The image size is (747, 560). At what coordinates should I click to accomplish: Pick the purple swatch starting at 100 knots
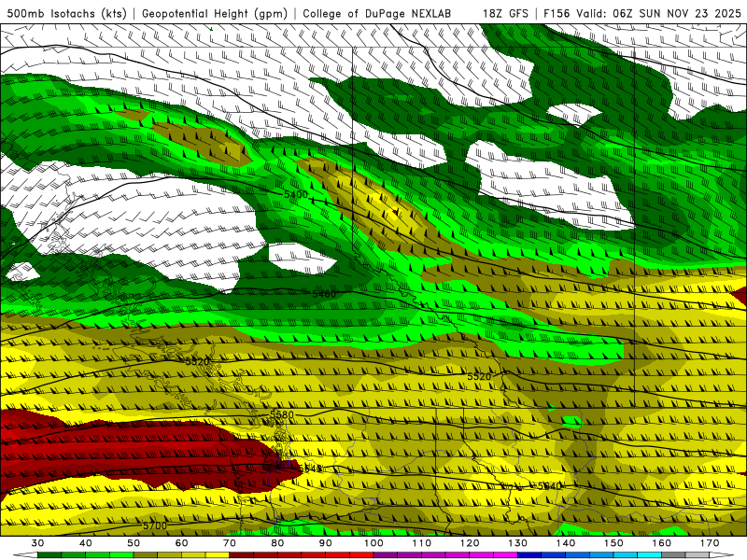386,555
